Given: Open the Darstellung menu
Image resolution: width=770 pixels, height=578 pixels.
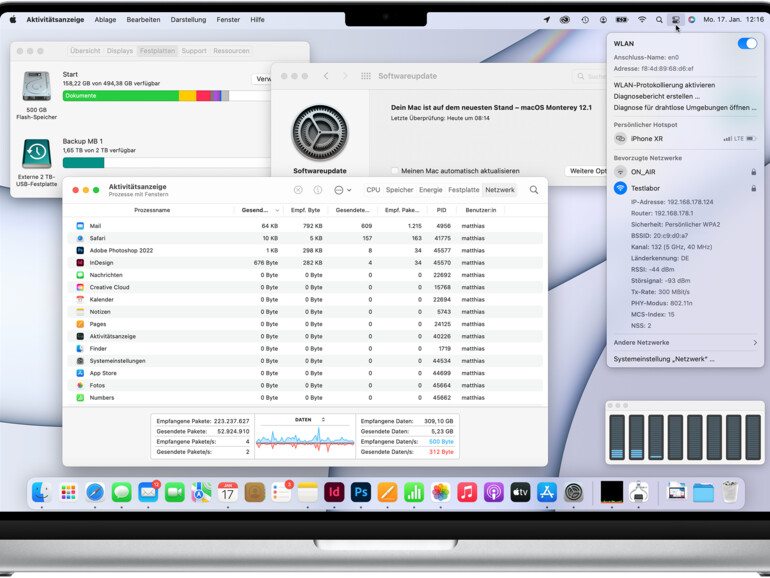Looking at the screenshot, I should [188, 20].
